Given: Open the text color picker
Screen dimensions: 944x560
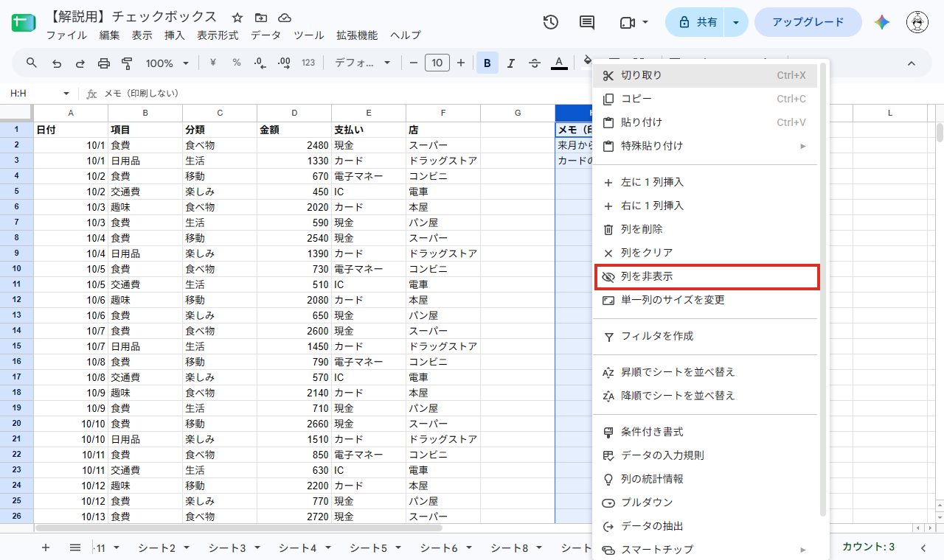Looking at the screenshot, I should (x=559, y=63).
